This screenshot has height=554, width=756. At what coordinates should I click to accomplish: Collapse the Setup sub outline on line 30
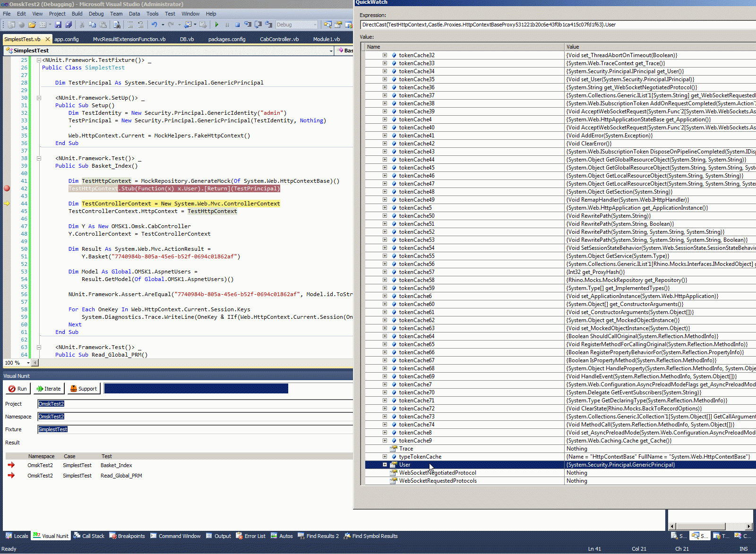(39, 98)
